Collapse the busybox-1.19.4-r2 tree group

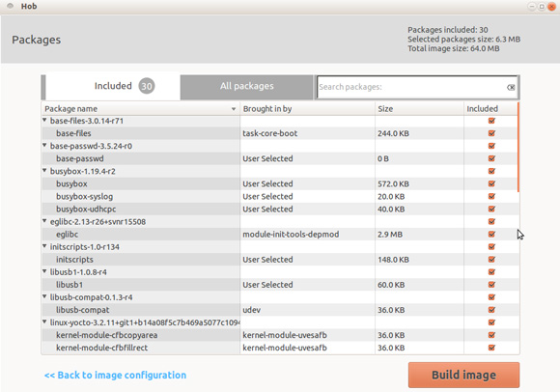[44, 171]
